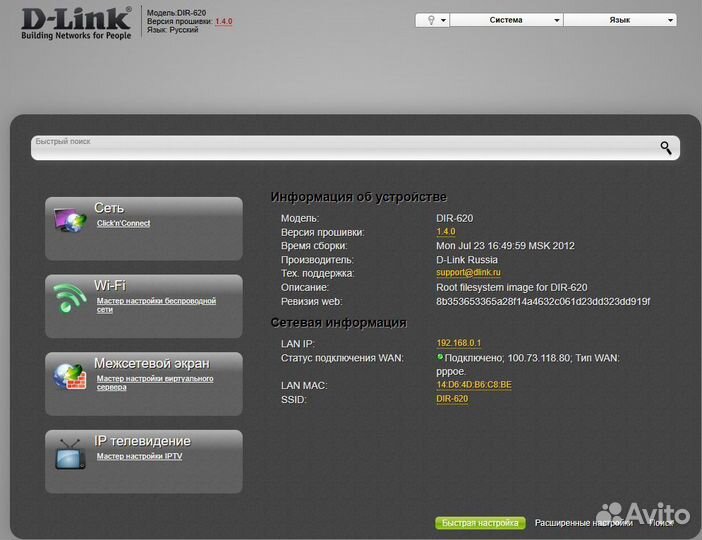Click the green Wi-Fi signal icon
Screen dimensions: 702x540
[x=69, y=297]
